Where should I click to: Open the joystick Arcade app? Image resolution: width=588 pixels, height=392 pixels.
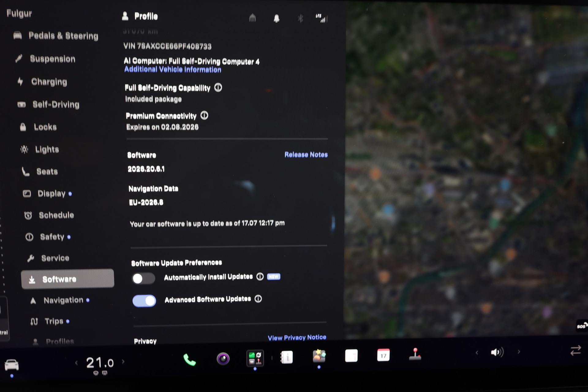[415, 354]
